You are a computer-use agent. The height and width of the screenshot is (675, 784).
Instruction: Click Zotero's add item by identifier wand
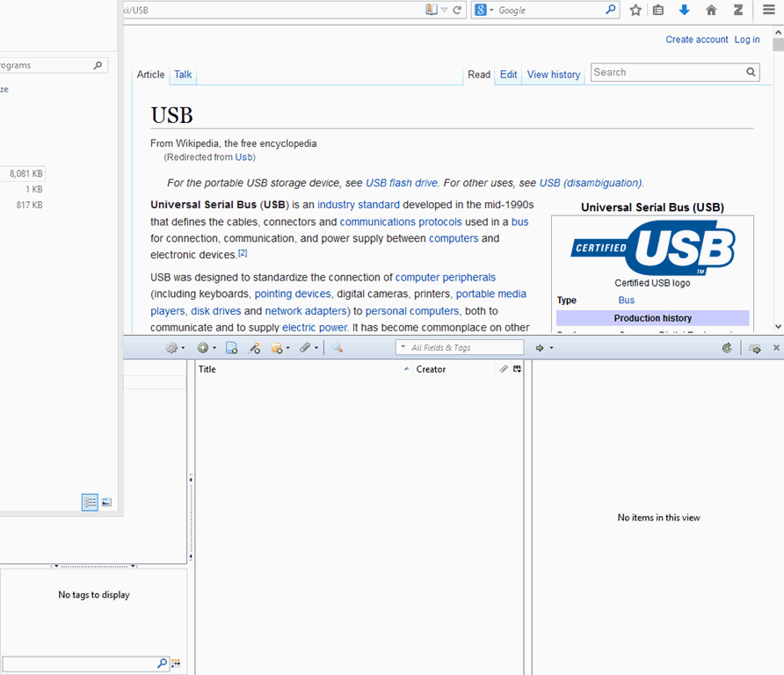[x=254, y=348]
